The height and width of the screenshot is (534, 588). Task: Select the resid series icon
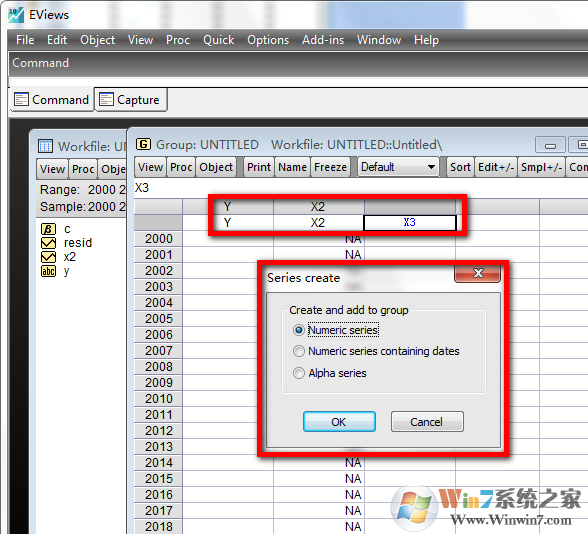pos(48,243)
